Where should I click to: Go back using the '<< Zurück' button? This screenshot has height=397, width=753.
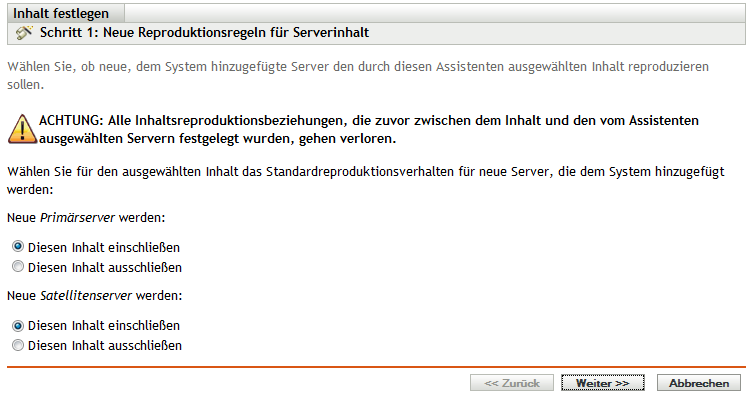pyautogui.click(x=512, y=383)
